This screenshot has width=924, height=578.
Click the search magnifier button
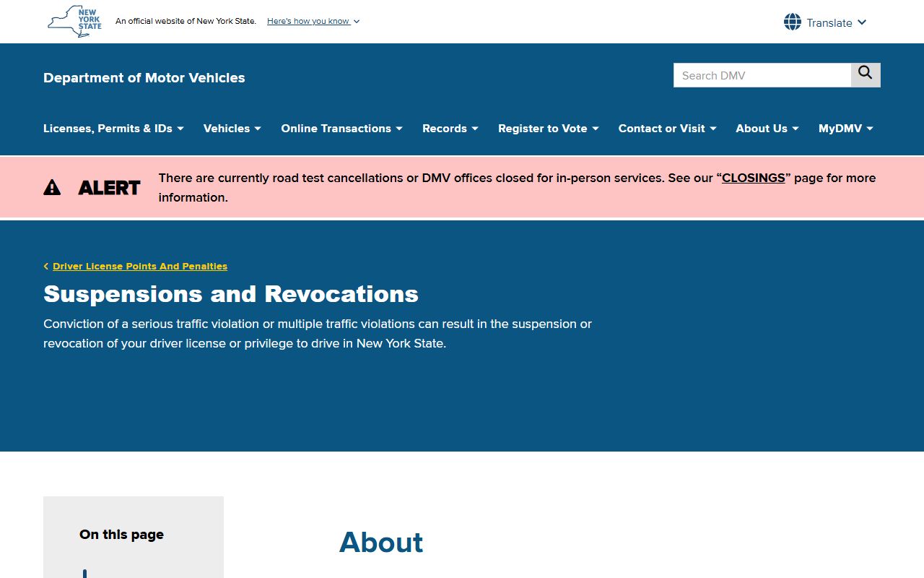866,75
